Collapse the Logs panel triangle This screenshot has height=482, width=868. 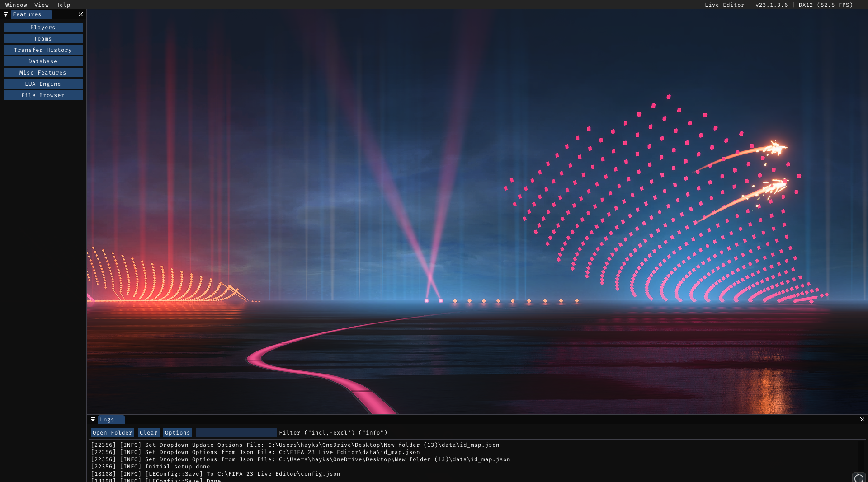(x=93, y=420)
